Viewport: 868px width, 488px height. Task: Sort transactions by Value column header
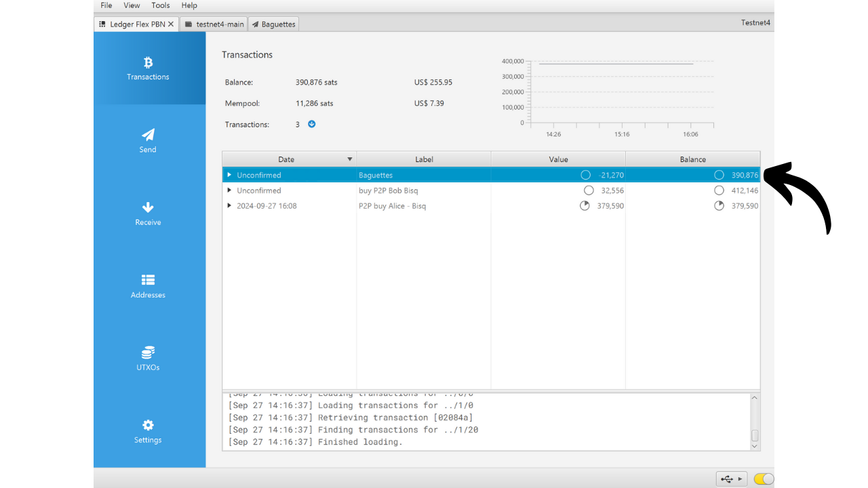coord(558,159)
